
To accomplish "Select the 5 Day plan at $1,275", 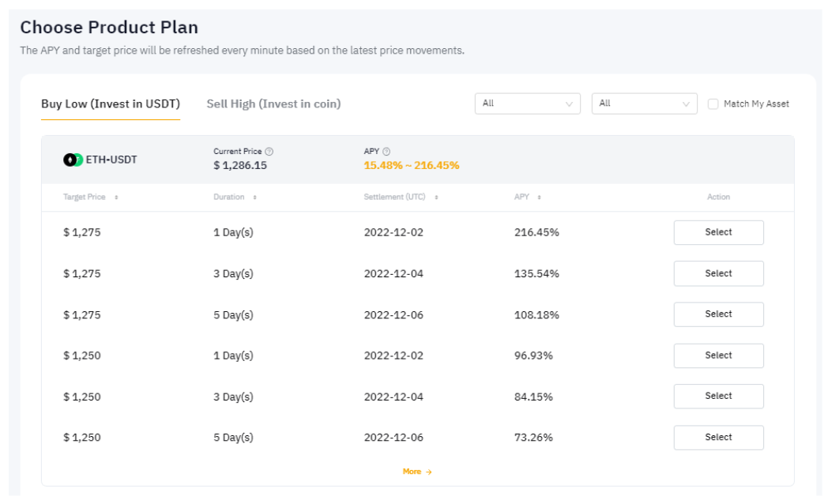I will pos(718,314).
